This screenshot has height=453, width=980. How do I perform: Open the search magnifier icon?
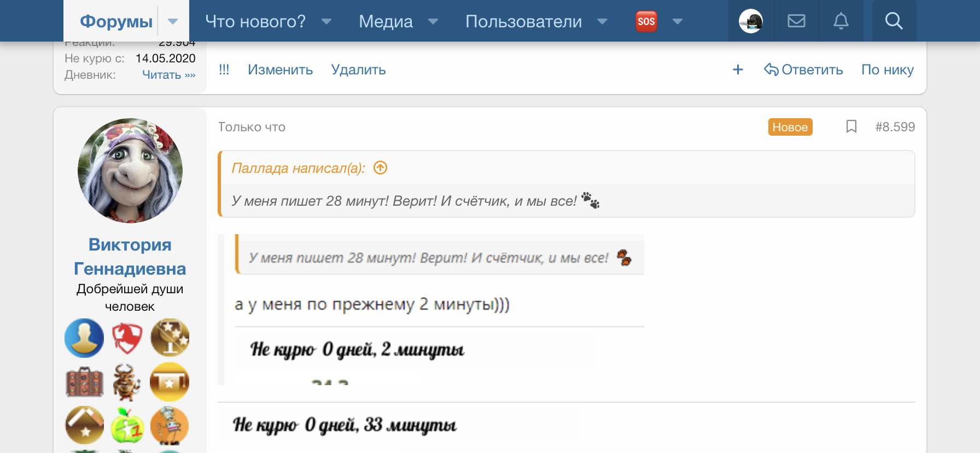[x=894, y=21]
